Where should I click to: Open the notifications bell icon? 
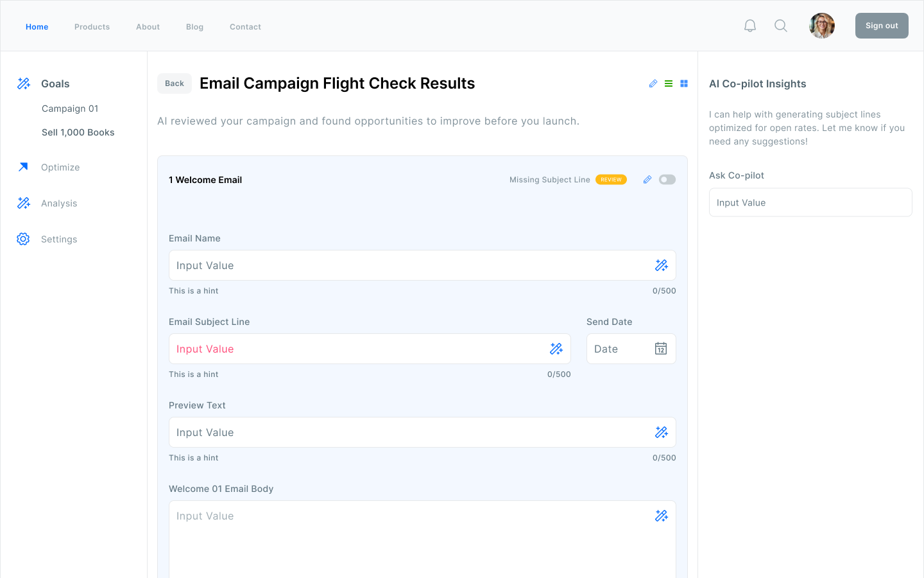(x=750, y=26)
